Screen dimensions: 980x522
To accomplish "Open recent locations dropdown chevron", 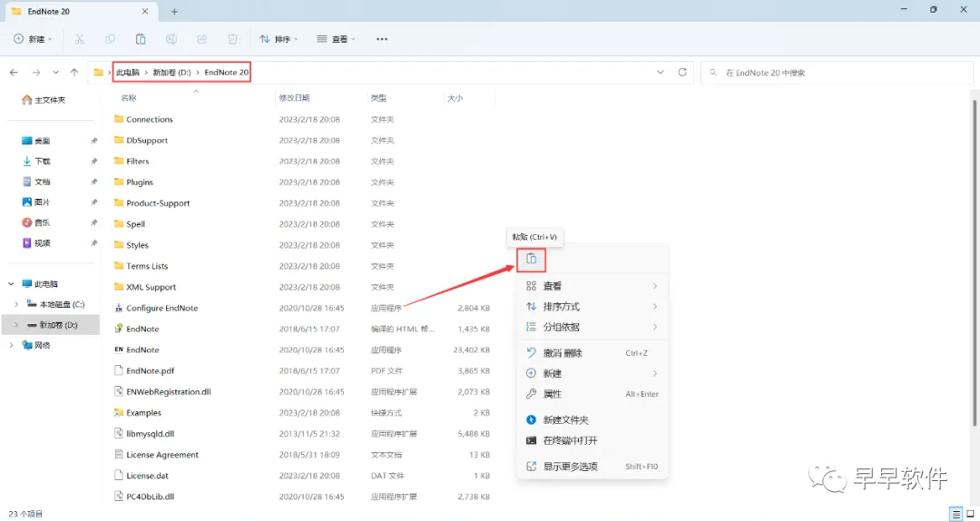I will click(x=55, y=73).
